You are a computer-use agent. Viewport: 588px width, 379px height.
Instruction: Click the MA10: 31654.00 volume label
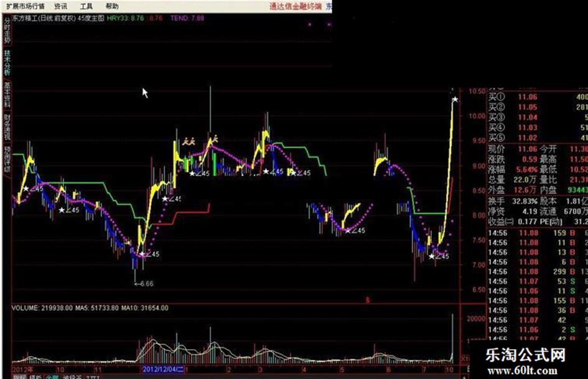coord(145,308)
